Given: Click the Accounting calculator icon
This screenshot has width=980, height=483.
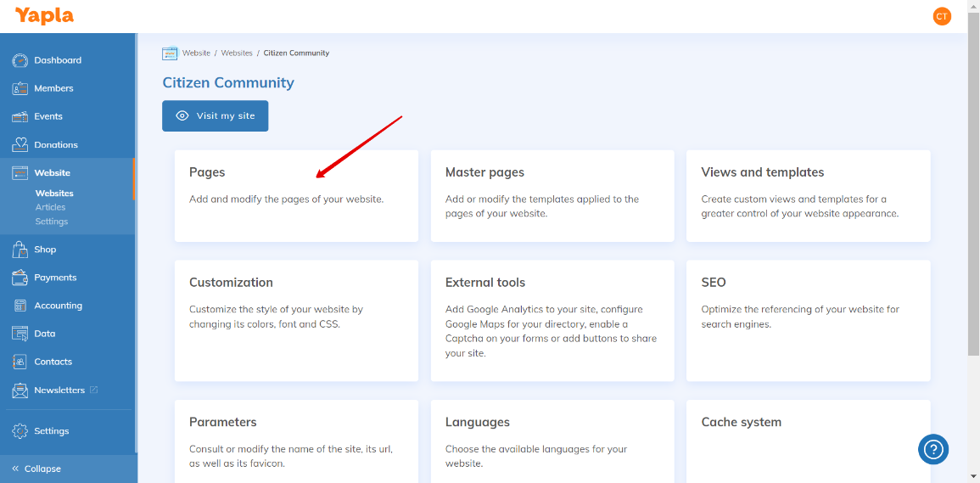Looking at the screenshot, I should tap(20, 306).
